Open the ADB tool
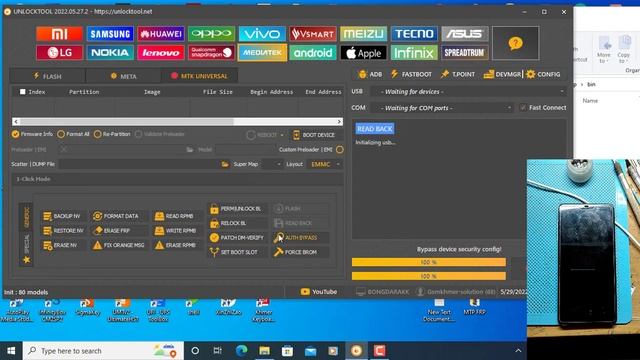 370,74
